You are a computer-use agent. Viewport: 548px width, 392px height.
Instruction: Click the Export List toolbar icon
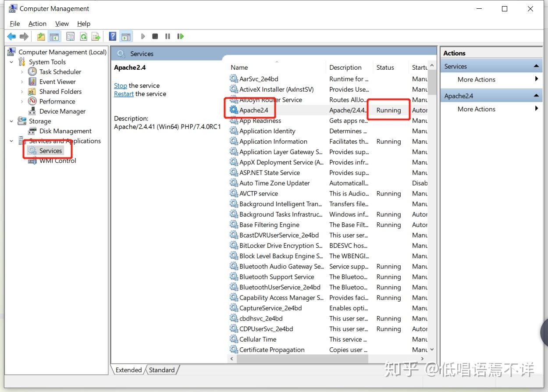click(96, 36)
